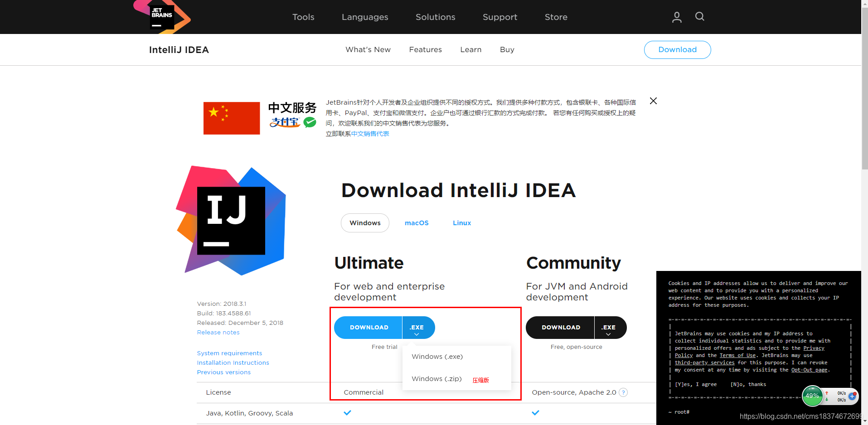The image size is (868, 425).
Task: Open the Release notes link
Action: point(218,333)
